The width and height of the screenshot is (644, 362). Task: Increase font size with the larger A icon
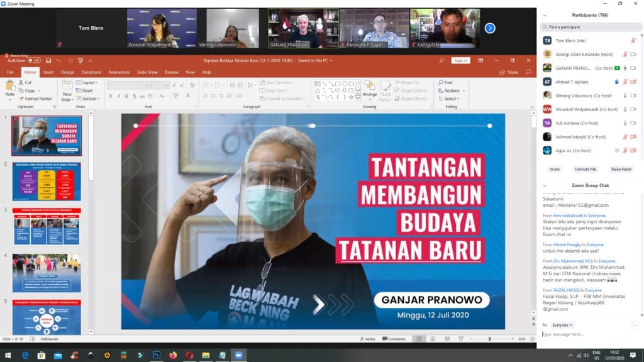(x=175, y=85)
